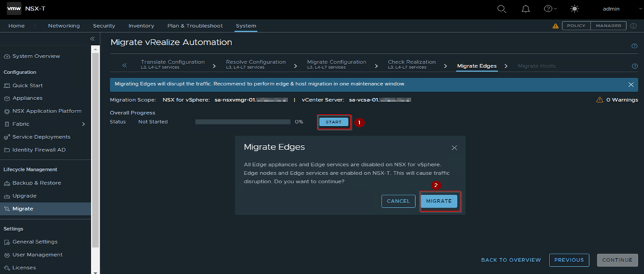
Task: Confirm with the Migrate button
Action: click(x=439, y=201)
